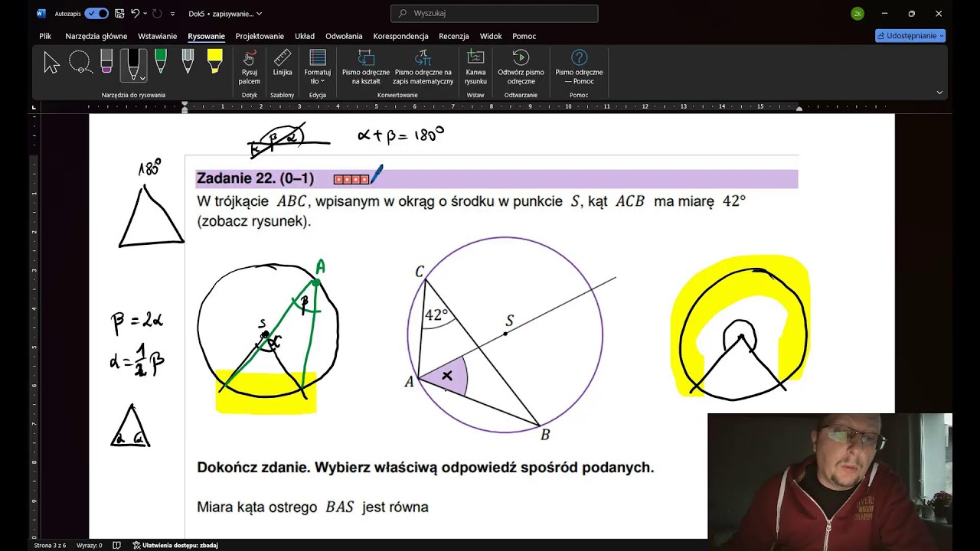This screenshot has width=980, height=551.
Task: Switch to Wstawianie tab
Action: (157, 36)
